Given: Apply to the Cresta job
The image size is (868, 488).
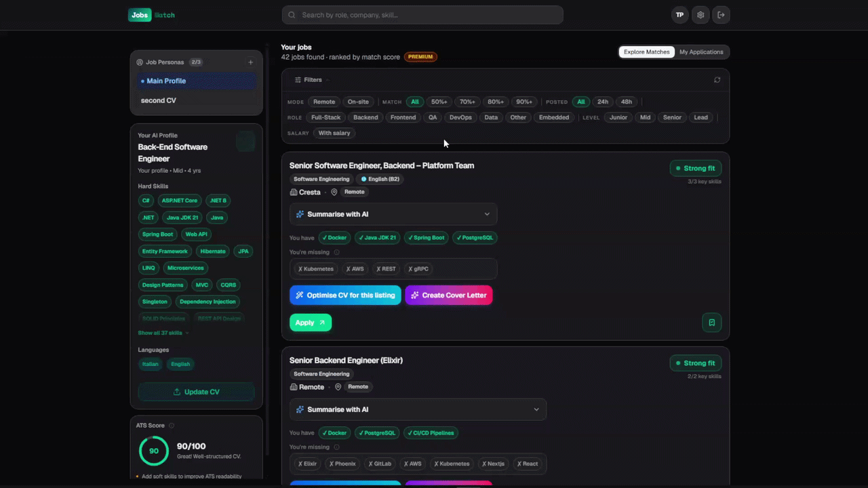Looking at the screenshot, I should [311, 323].
